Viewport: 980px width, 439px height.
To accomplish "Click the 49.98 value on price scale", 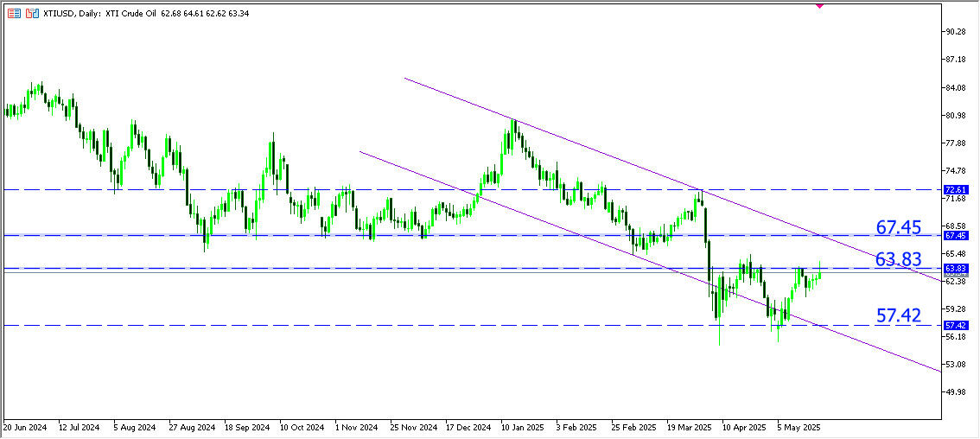I will 957,391.
